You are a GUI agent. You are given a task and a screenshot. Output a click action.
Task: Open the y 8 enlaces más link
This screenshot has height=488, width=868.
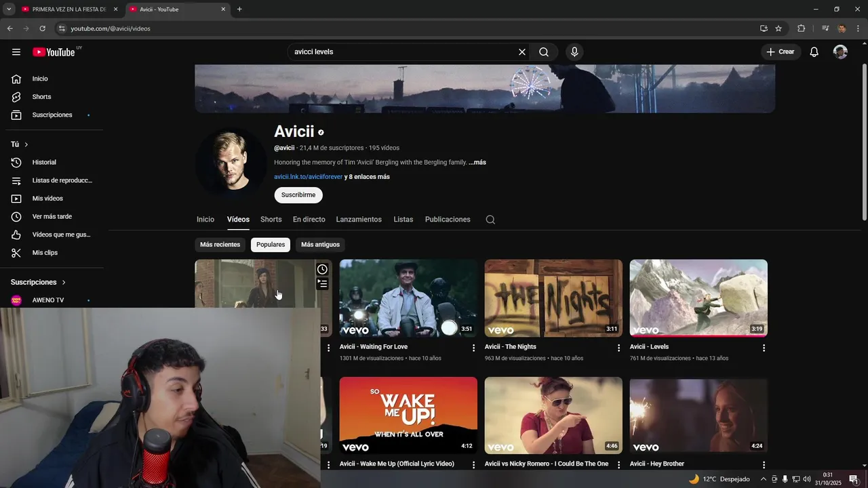click(367, 177)
